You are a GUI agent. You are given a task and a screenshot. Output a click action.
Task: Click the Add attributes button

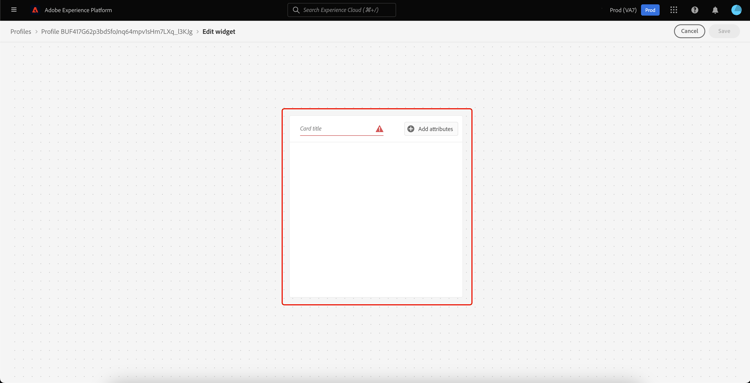tap(431, 129)
